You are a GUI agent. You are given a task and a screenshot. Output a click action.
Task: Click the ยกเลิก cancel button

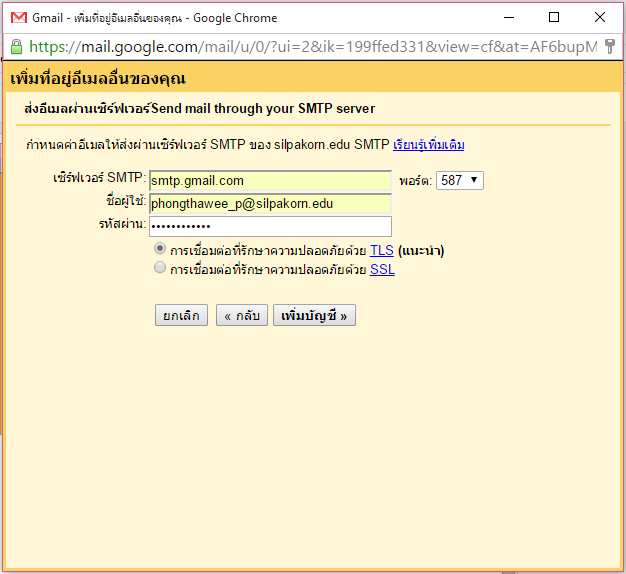(181, 315)
